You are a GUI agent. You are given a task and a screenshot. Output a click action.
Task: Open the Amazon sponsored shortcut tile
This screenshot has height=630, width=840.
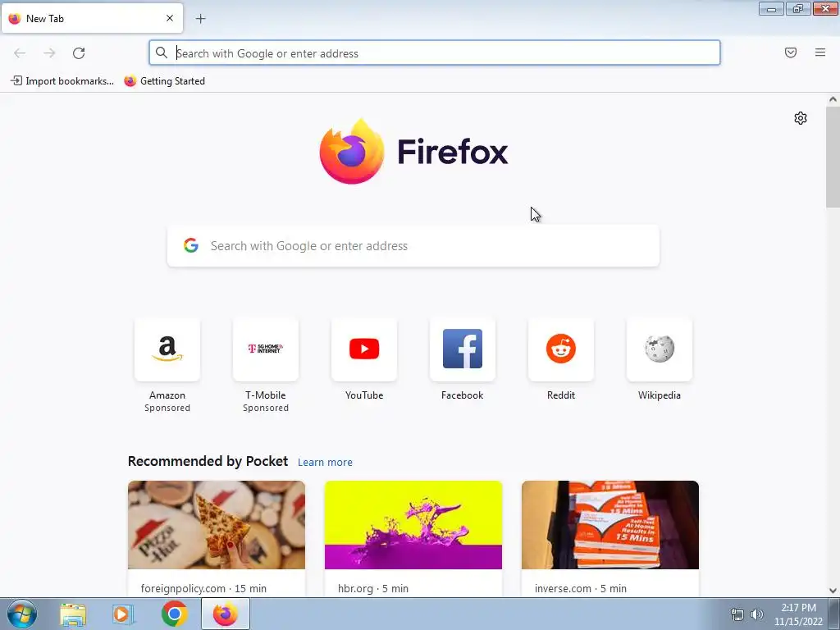point(167,349)
